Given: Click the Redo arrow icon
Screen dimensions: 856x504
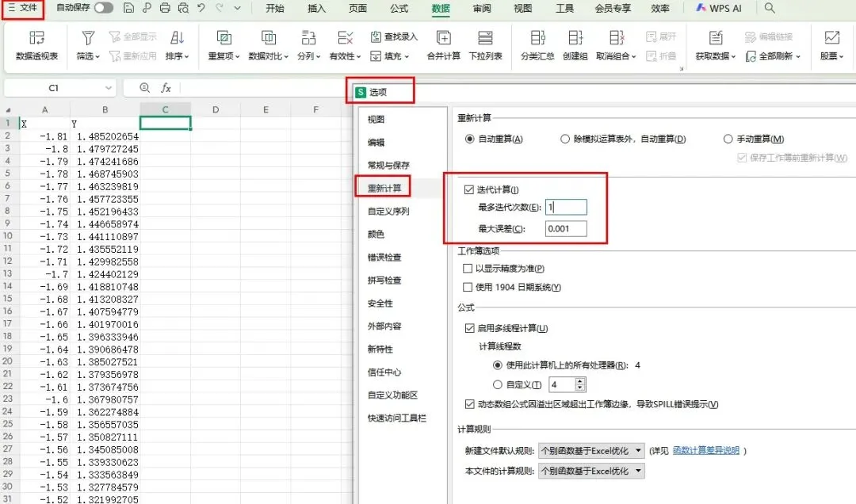Looking at the screenshot, I should [220, 8].
